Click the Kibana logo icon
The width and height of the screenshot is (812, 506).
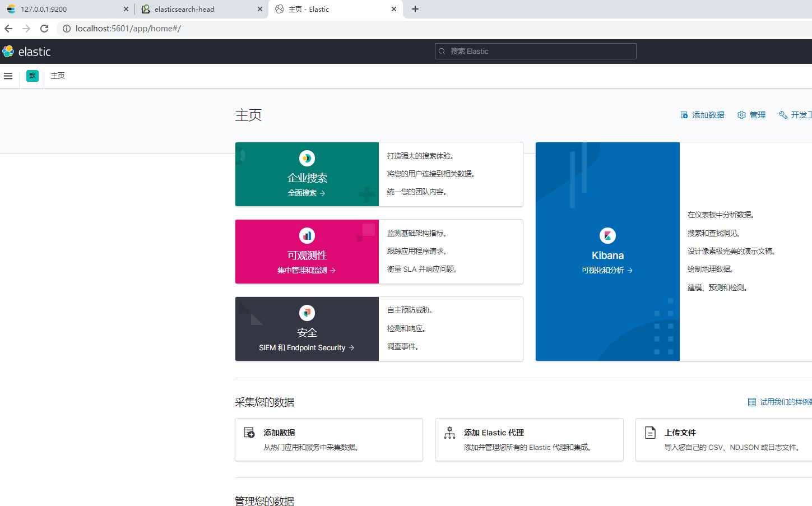(x=607, y=235)
